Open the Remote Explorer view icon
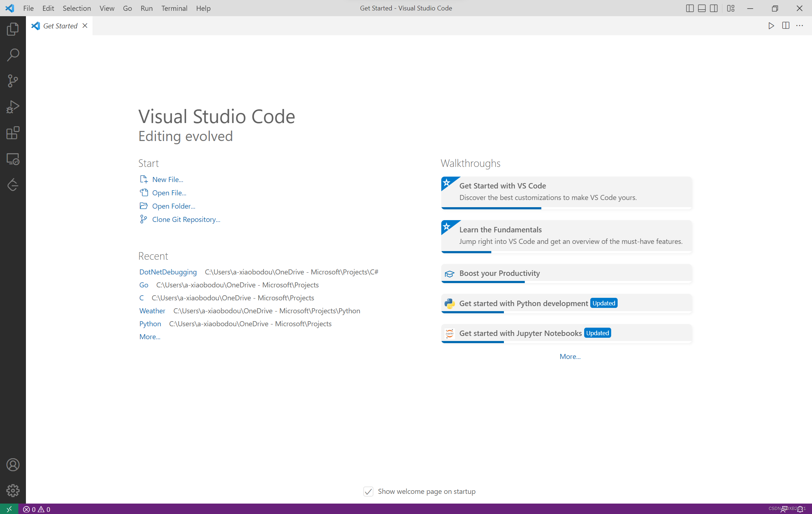This screenshot has height=514, width=812. [x=13, y=159]
